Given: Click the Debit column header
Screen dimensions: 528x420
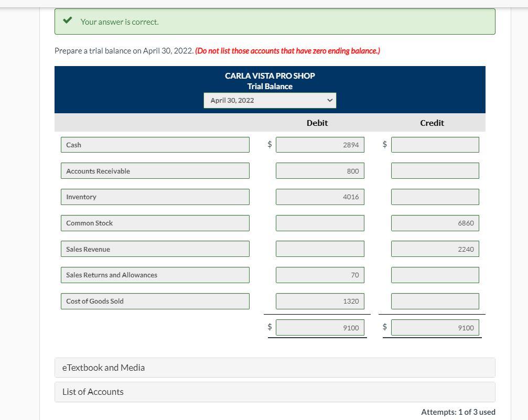Looking at the screenshot, I should coord(317,123).
